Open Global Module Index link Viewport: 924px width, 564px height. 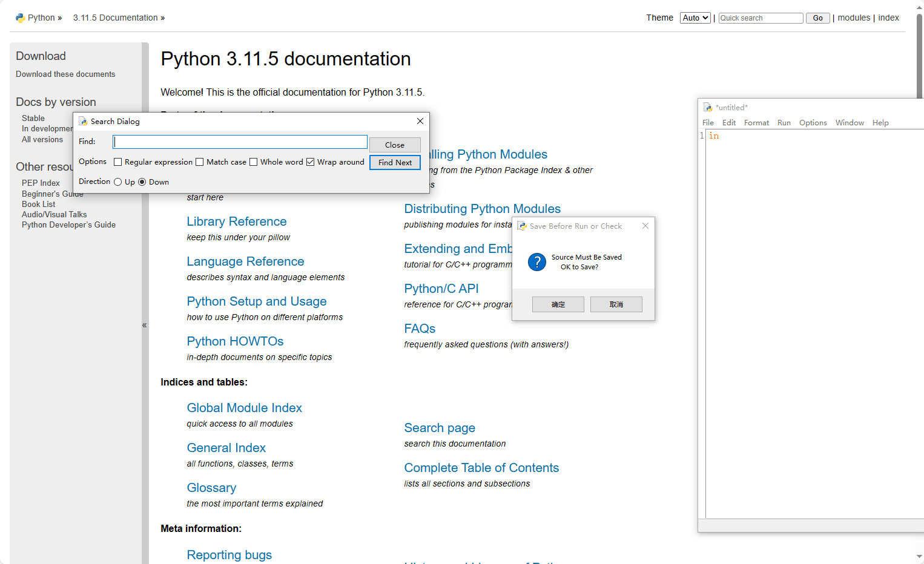(x=245, y=408)
